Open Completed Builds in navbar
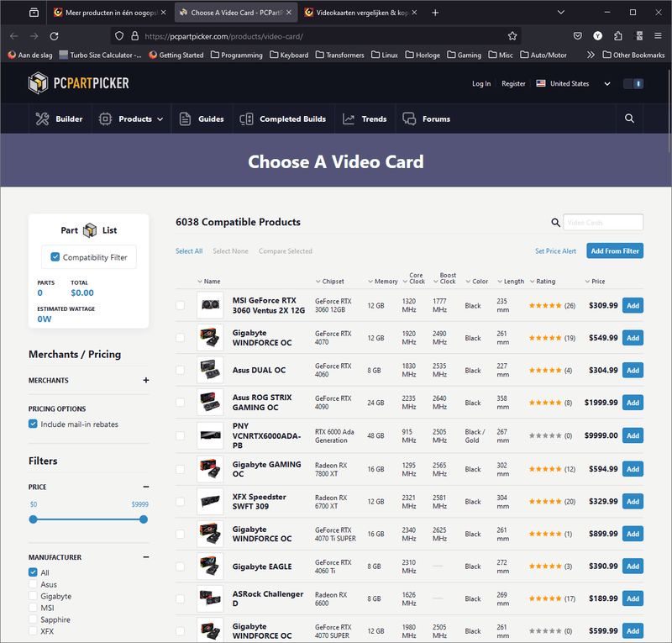The height and width of the screenshot is (643, 672). click(x=283, y=119)
